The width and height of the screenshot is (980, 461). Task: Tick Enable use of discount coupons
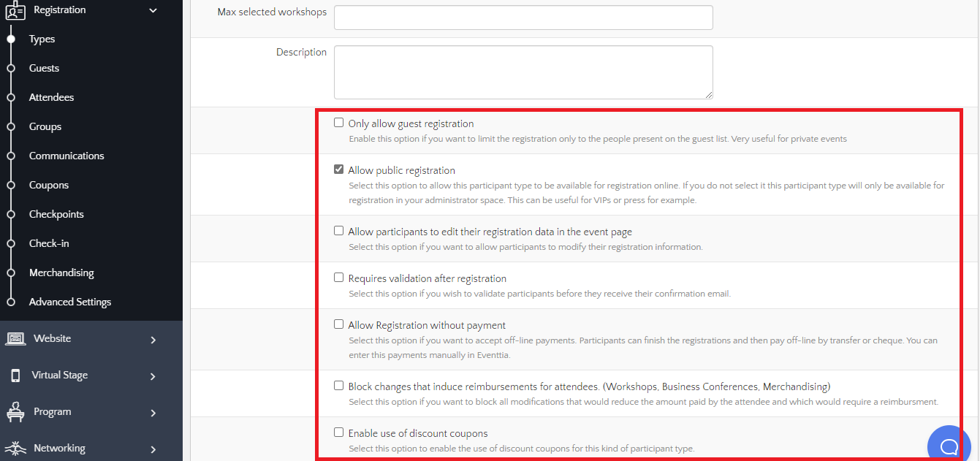click(x=338, y=433)
